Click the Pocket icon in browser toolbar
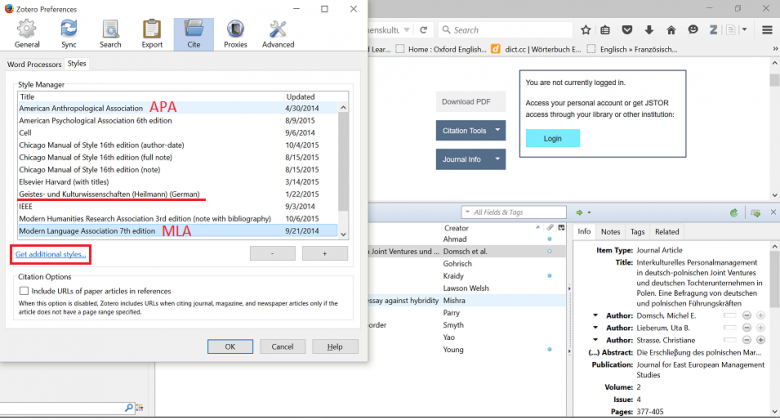This screenshot has width=780, height=420. [x=627, y=30]
